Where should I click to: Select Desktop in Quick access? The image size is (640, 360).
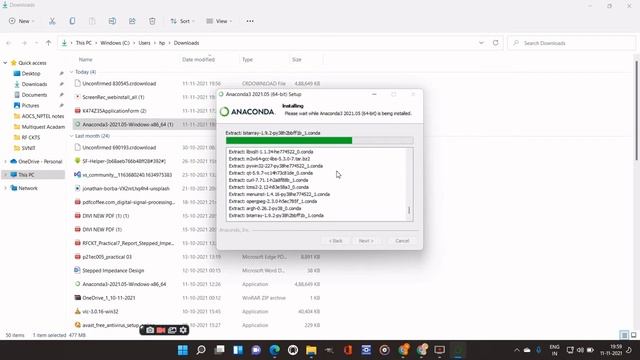[31, 73]
